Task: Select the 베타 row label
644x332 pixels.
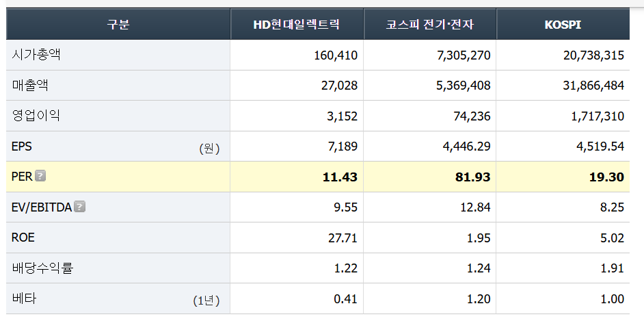Action: [x=24, y=298]
